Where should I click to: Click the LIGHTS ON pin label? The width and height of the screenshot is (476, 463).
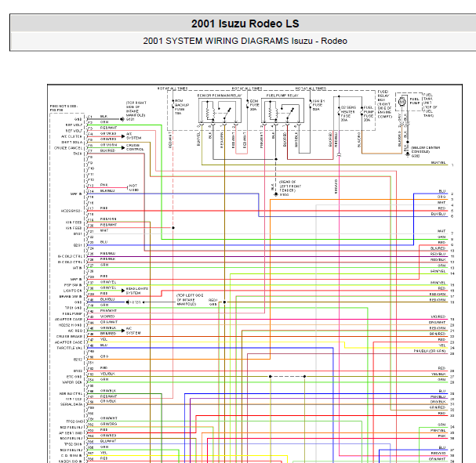pos(73,291)
